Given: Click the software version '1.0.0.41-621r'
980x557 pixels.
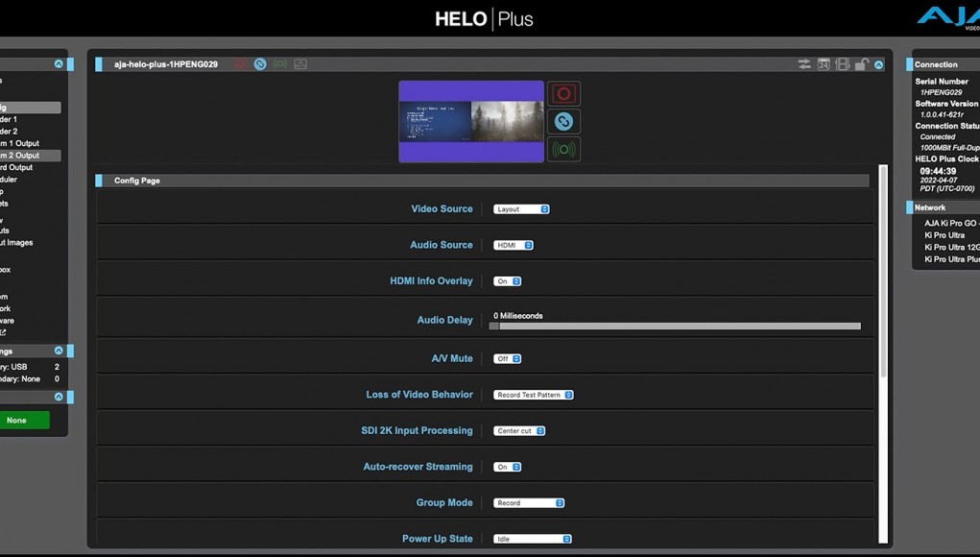Looking at the screenshot, I should 942,115.
